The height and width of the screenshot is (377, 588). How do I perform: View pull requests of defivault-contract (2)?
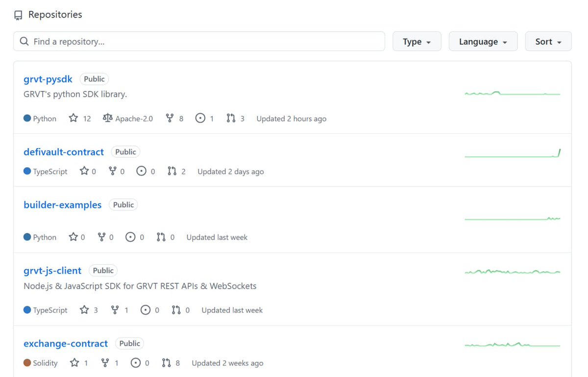[176, 172]
